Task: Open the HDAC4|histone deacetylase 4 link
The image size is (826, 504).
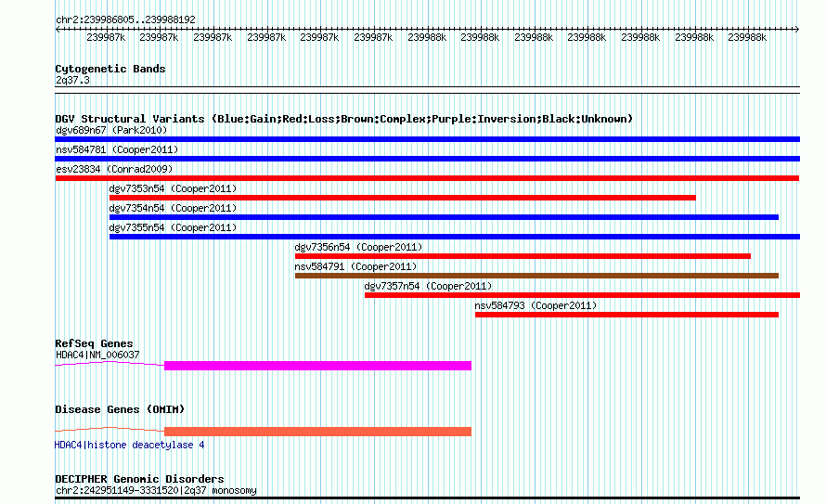Action: coord(130,445)
